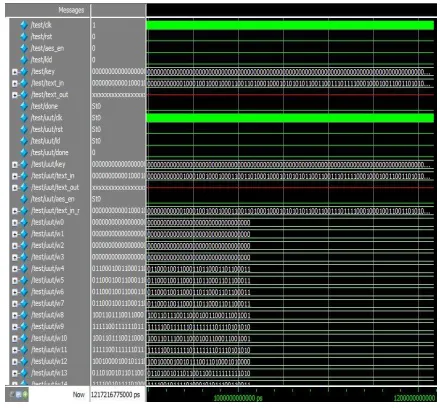440x408 pixels.
Task: Expand the /test/uut/w3 bus
Action: pos(15,257)
